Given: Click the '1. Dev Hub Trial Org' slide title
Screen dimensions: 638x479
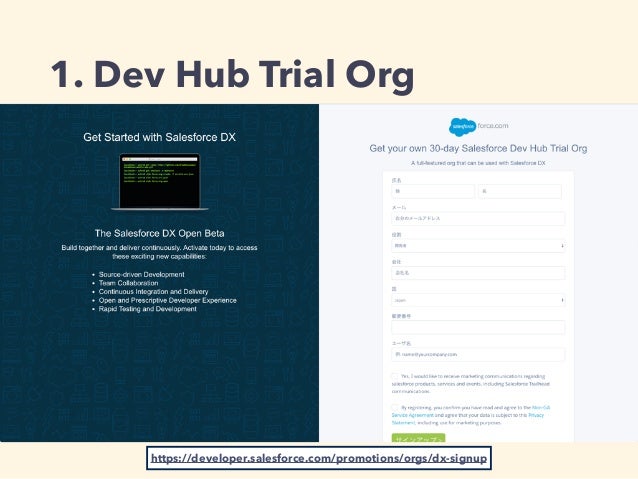Looking at the screenshot, I should tap(233, 75).
